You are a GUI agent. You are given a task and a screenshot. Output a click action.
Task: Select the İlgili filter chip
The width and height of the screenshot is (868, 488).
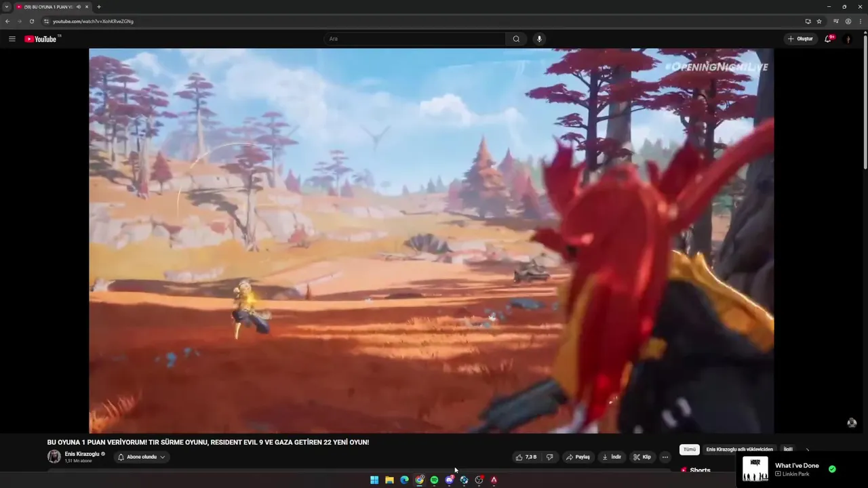[x=788, y=449]
